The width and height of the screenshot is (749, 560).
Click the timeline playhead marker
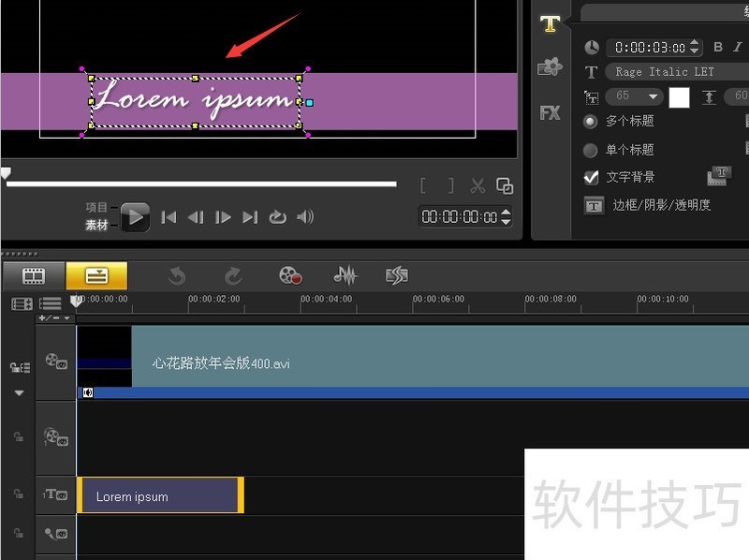pos(76,301)
